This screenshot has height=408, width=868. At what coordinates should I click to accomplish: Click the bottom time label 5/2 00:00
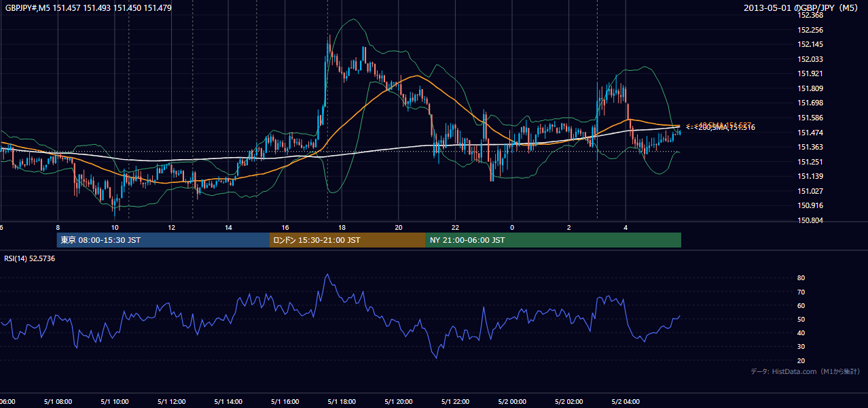click(512, 401)
